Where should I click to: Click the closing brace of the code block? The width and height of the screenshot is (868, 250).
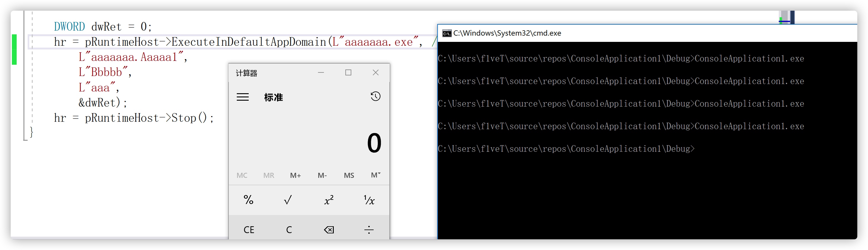coord(31,132)
